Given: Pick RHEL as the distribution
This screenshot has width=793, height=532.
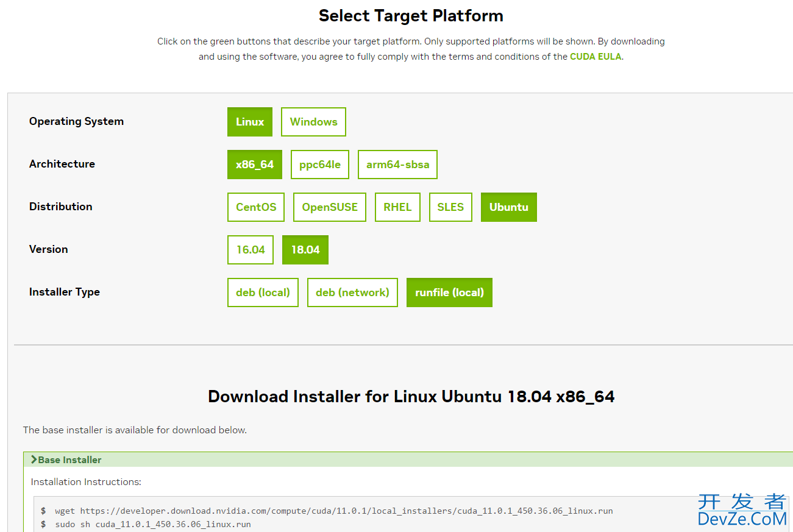Looking at the screenshot, I should 397,207.
